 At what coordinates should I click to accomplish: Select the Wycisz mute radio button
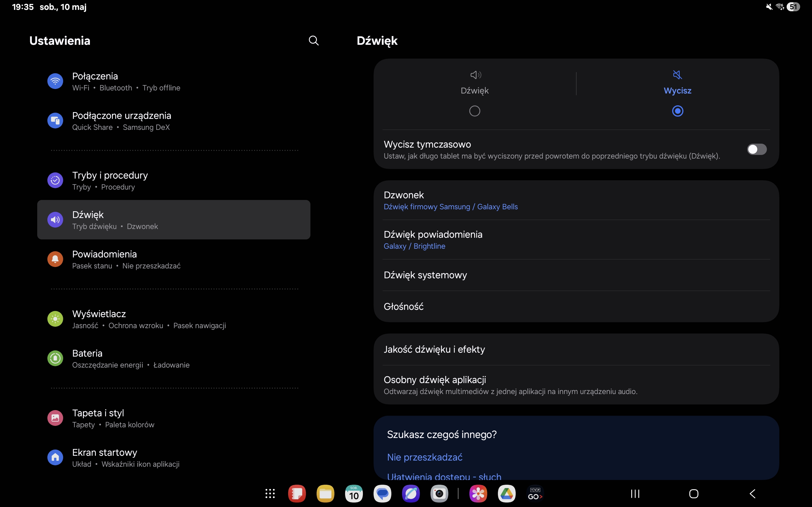click(x=678, y=111)
